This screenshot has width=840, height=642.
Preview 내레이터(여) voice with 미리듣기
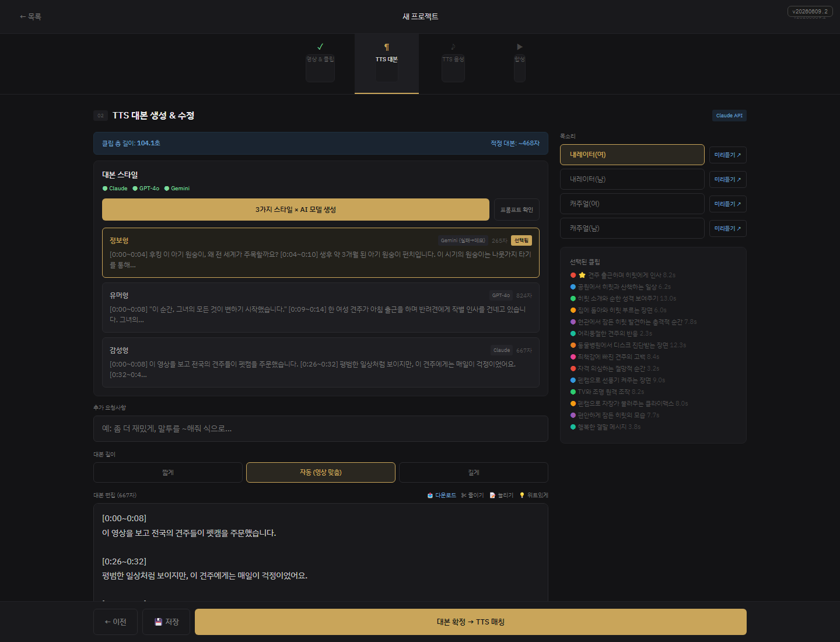(x=728, y=155)
